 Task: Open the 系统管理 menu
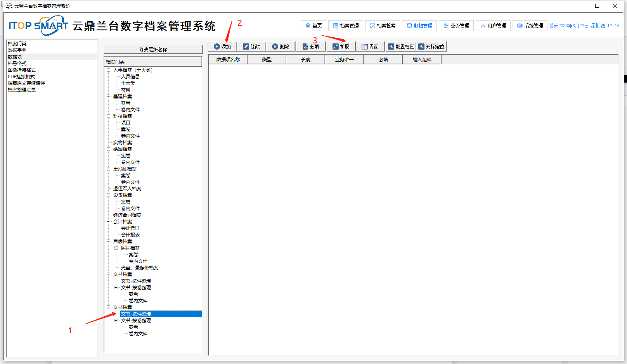530,26
